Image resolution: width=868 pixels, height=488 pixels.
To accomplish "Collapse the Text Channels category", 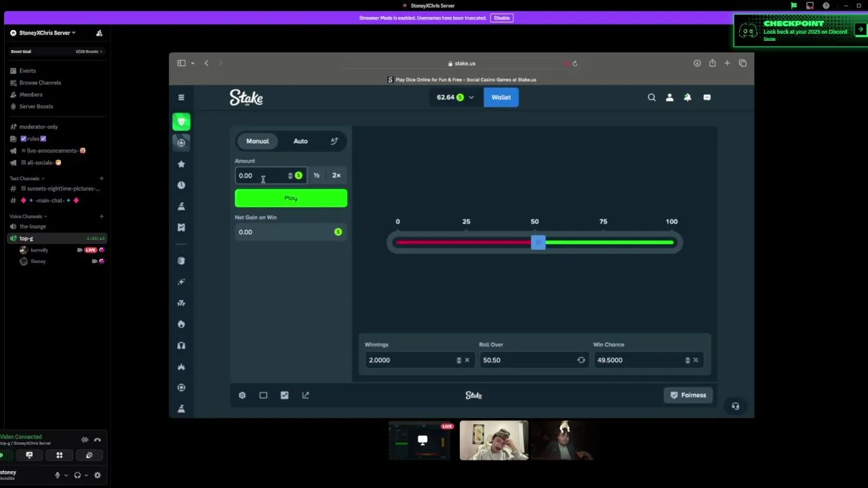I will pos(27,178).
